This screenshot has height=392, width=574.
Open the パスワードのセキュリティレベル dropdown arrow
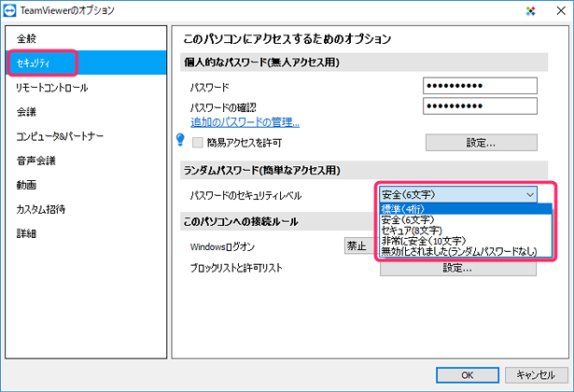530,195
